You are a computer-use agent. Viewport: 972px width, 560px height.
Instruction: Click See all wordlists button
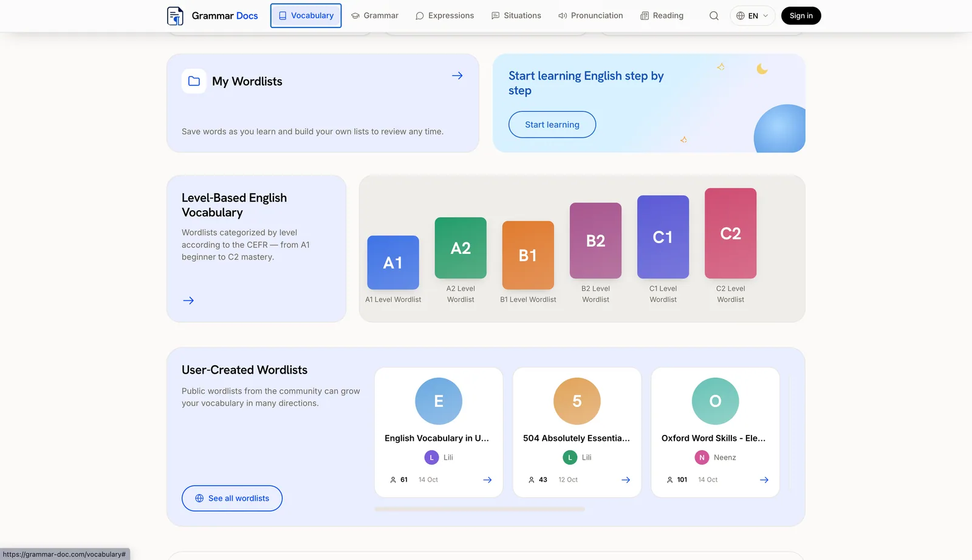point(232,498)
